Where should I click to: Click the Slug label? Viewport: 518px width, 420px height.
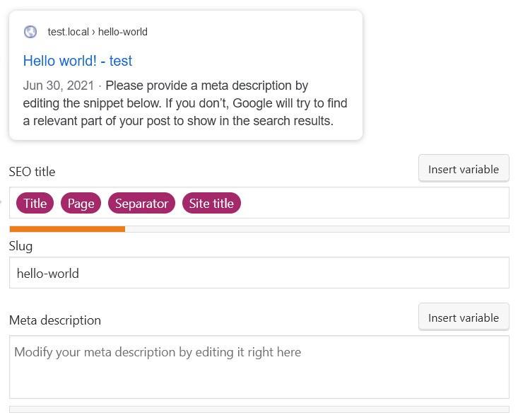pyautogui.click(x=20, y=247)
